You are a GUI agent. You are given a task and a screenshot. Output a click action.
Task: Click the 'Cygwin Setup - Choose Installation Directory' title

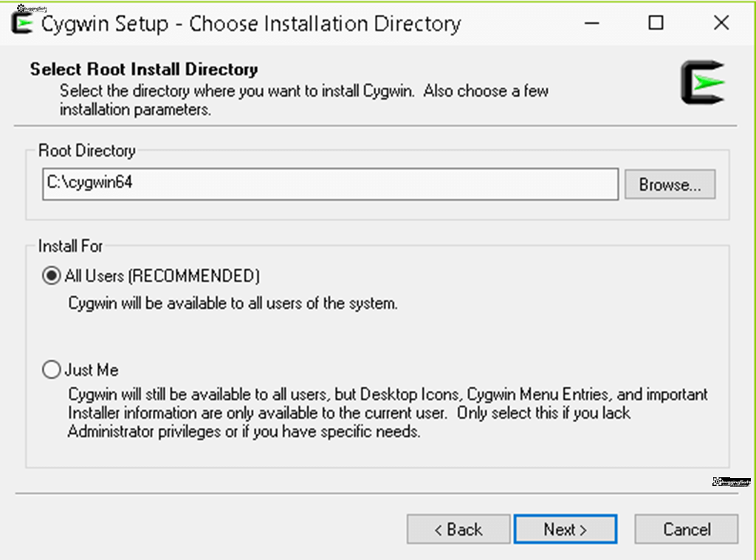pos(251,24)
